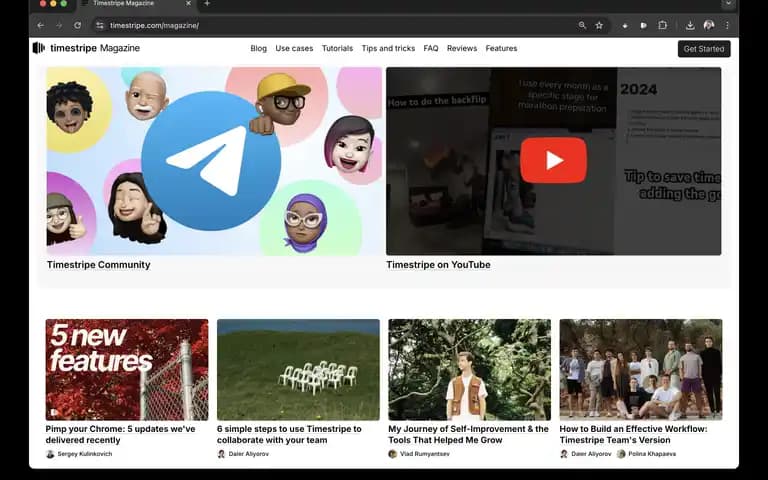Open a new tab with plus icon

207,3
